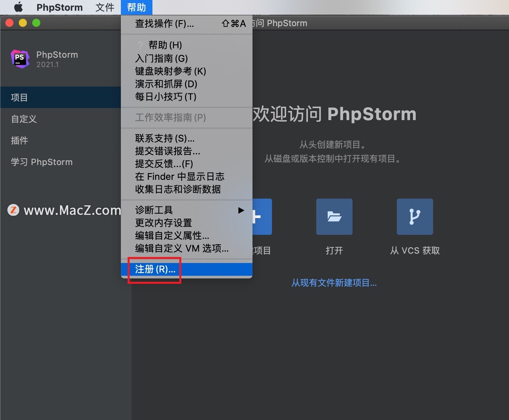Choose 联系支持 (S)... entry

tap(187, 138)
